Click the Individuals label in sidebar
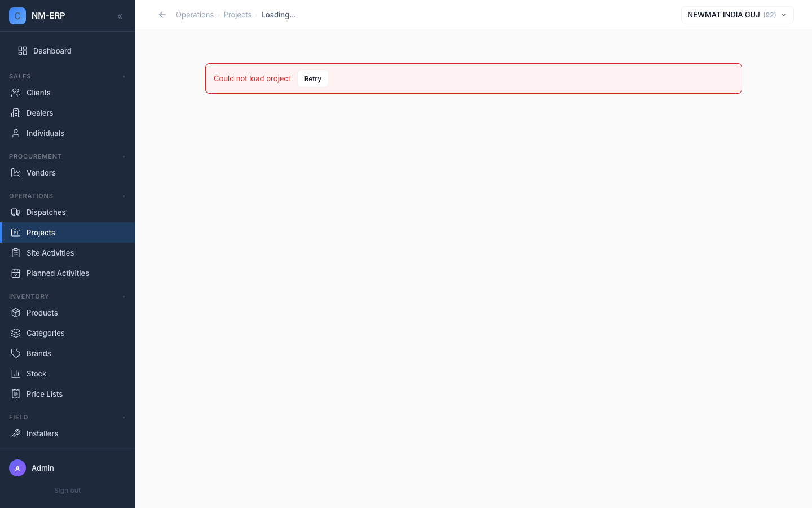The image size is (812, 508). point(45,133)
